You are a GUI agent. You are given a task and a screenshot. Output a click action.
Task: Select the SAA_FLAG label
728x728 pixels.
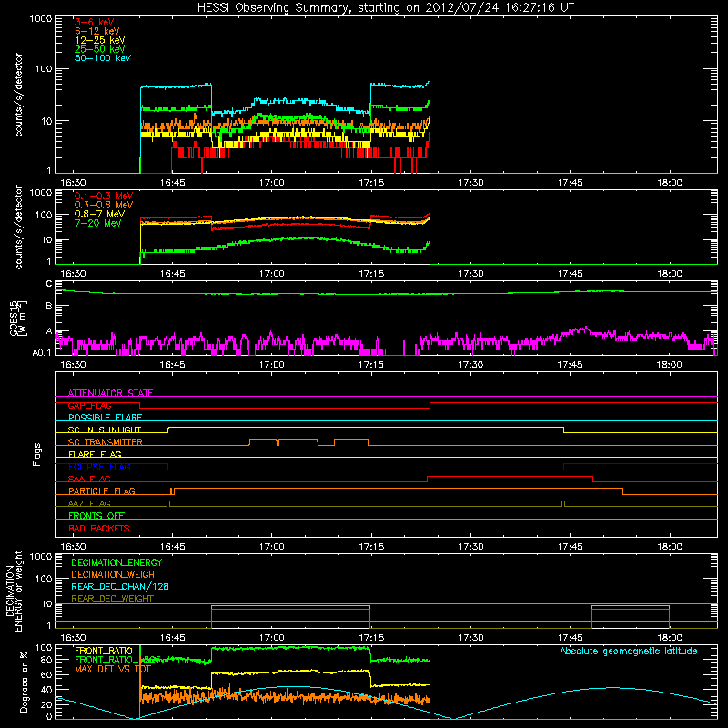click(89, 479)
